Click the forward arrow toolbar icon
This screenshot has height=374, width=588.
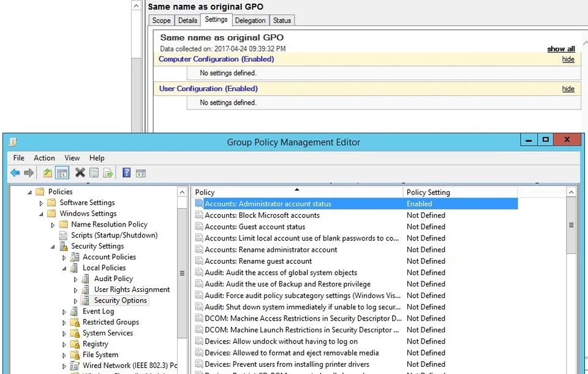pyautogui.click(x=29, y=173)
